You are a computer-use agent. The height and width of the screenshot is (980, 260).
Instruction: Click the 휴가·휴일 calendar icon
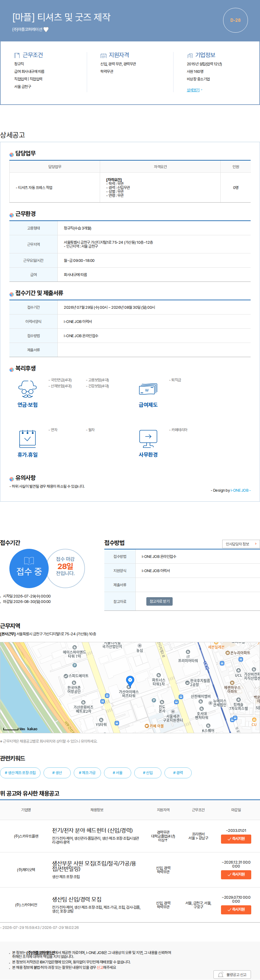[28, 439]
